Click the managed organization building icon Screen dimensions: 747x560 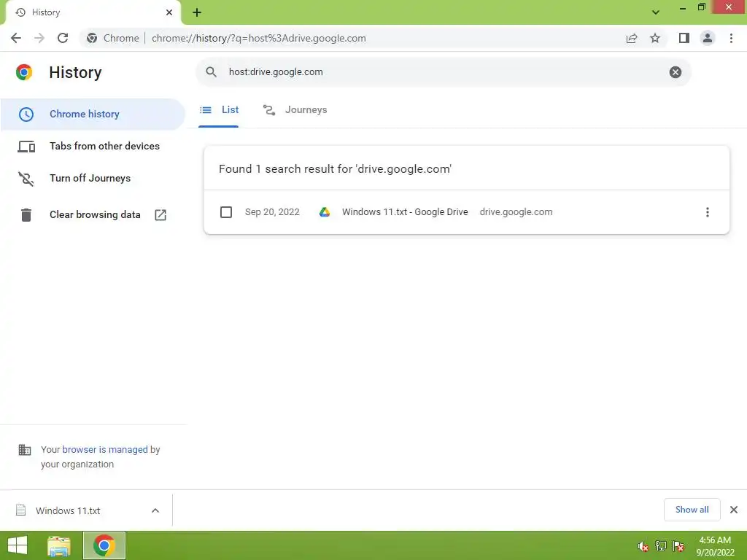24,450
